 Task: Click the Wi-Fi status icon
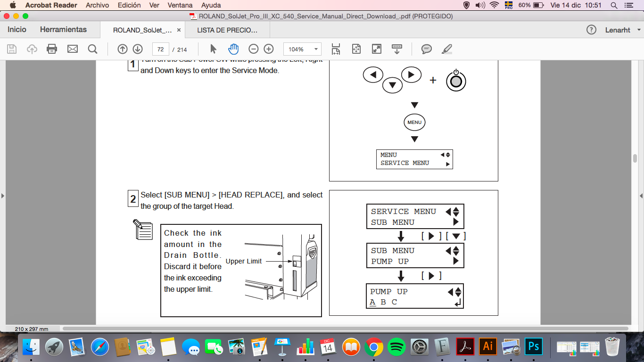point(494,5)
